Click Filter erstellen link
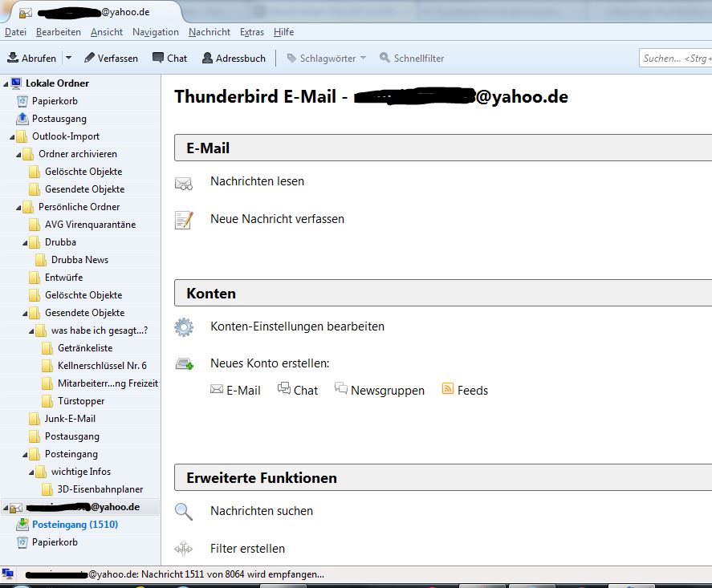712x588 pixels. click(247, 549)
